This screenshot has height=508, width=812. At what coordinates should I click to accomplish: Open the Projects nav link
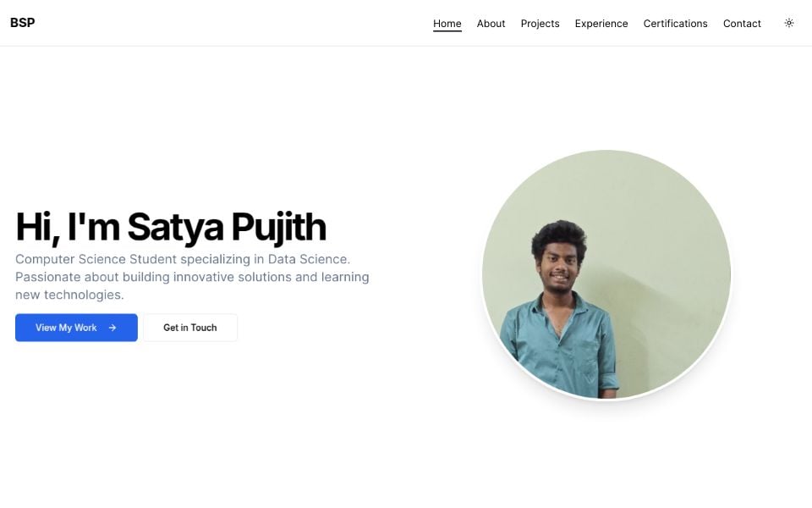point(540,24)
